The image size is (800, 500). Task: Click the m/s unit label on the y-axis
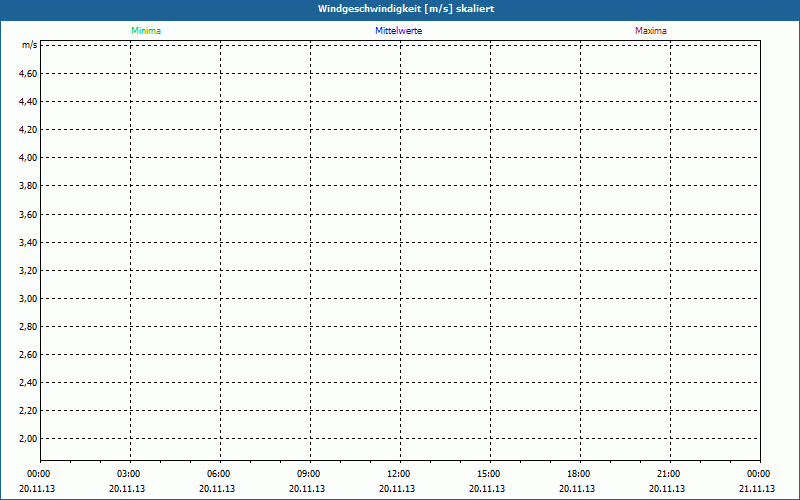(30, 46)
